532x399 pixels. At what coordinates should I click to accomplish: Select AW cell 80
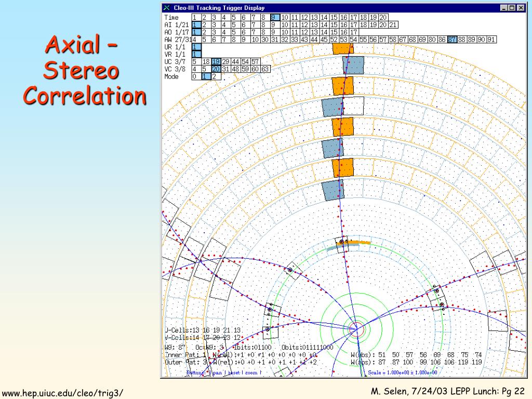pyautogui.click(x=432, y=39)
